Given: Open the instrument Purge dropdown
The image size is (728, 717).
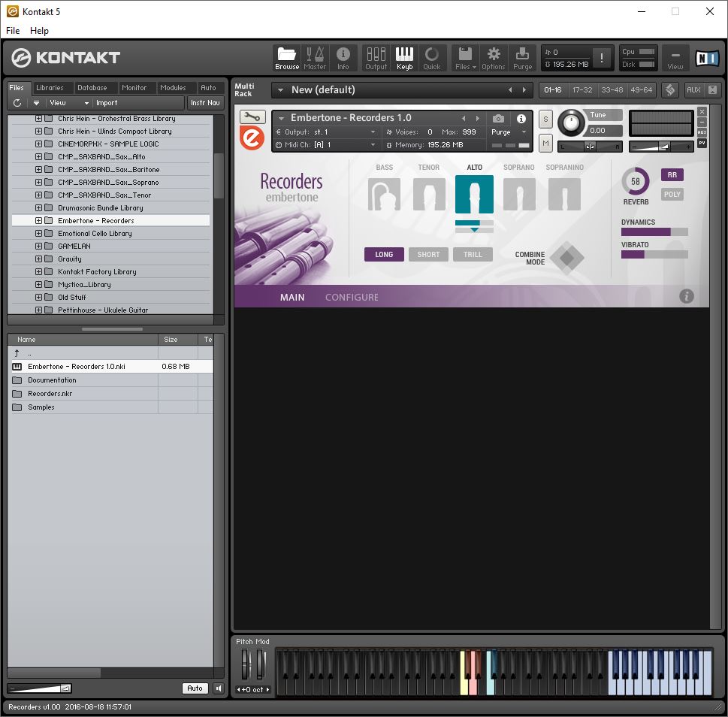Looking at the screenshot, I should [x=509, y=132].
